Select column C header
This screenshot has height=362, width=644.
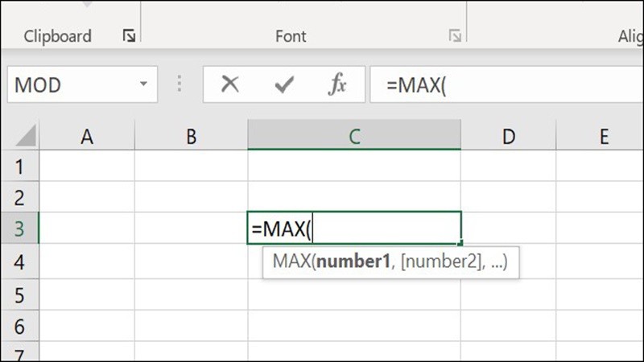click(x=354, y=136)
